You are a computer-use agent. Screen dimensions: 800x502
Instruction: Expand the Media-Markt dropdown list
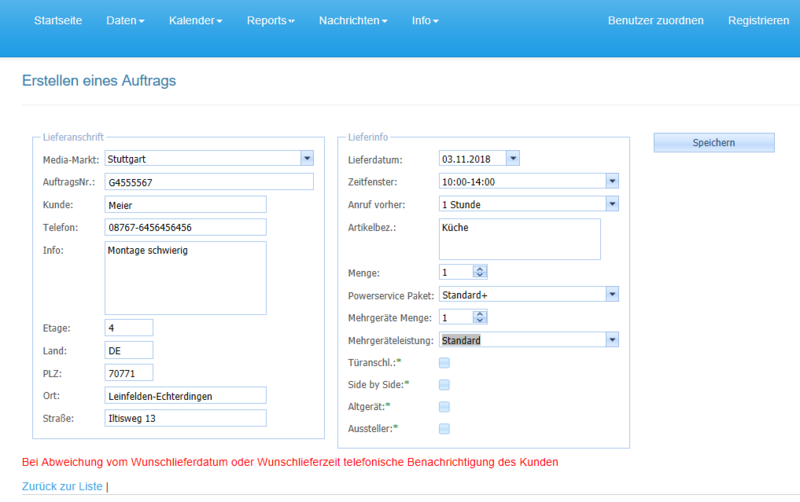point(307,158)
